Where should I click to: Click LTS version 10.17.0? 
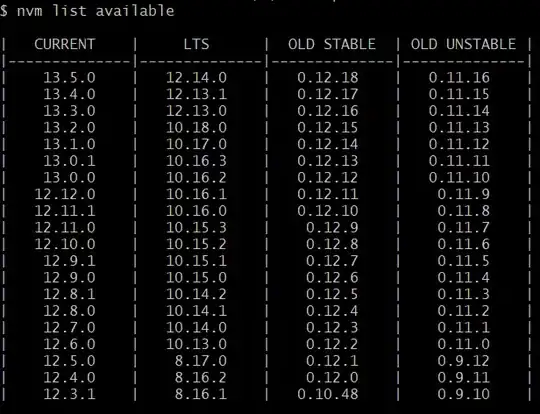(x=196, y=144)
